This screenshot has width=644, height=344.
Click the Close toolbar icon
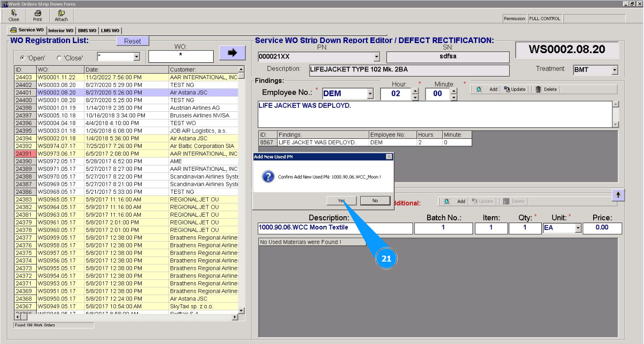[14, 16]
